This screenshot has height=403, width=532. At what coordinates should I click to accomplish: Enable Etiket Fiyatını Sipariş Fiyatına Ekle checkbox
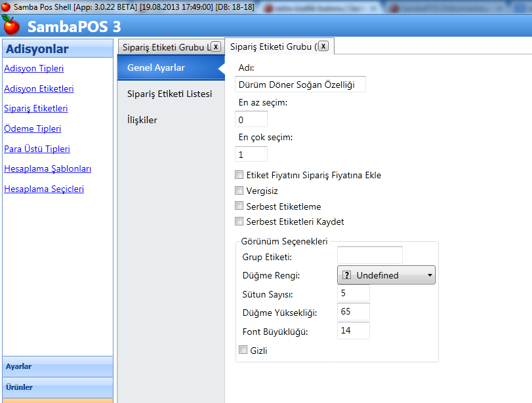239,176
